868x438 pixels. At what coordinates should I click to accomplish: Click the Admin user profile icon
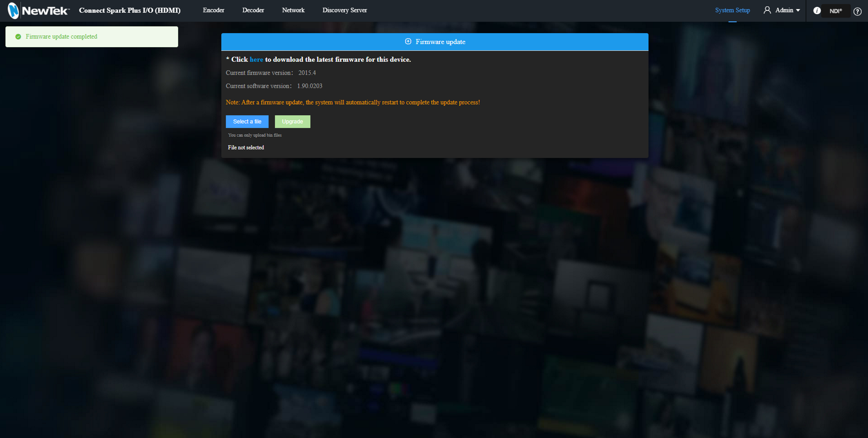pyautogui.click(x=767, y=10)
